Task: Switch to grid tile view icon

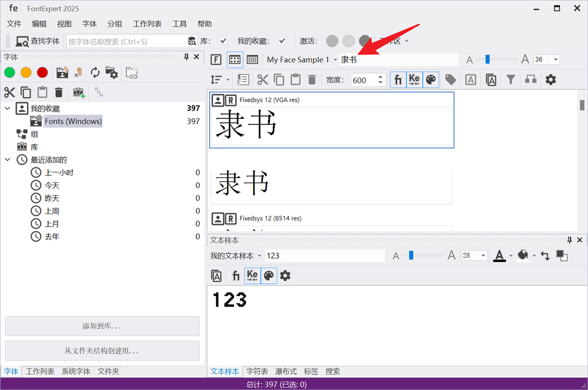Action: point(235,59)
